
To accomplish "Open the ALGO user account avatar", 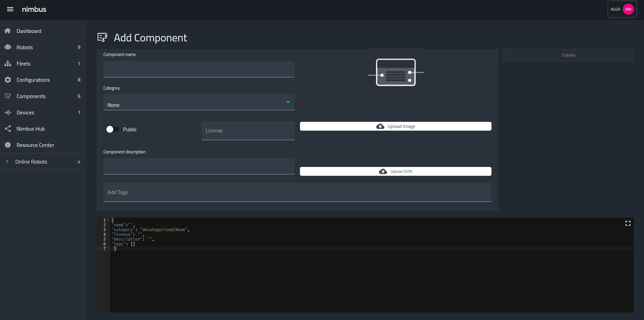I will tap(628, 9).
